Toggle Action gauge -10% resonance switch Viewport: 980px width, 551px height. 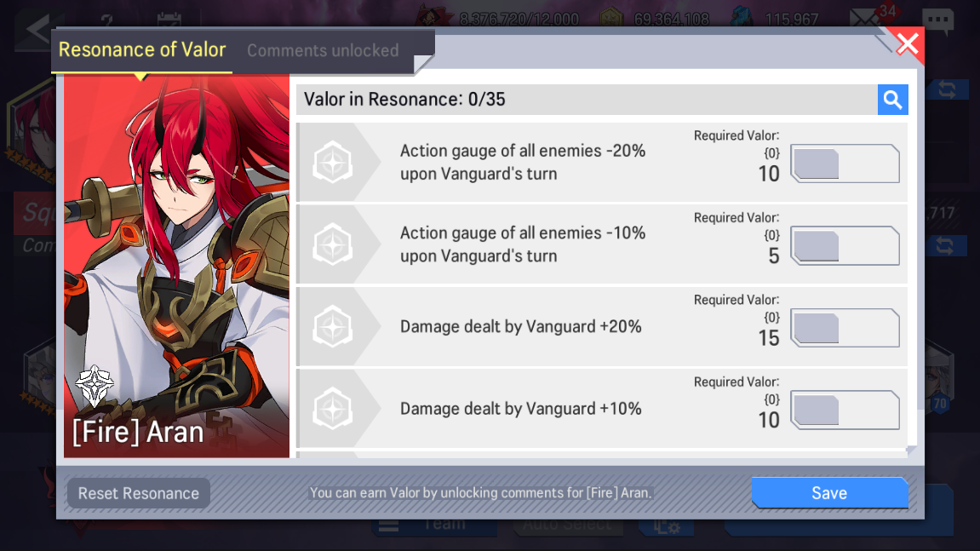(845, 246)
